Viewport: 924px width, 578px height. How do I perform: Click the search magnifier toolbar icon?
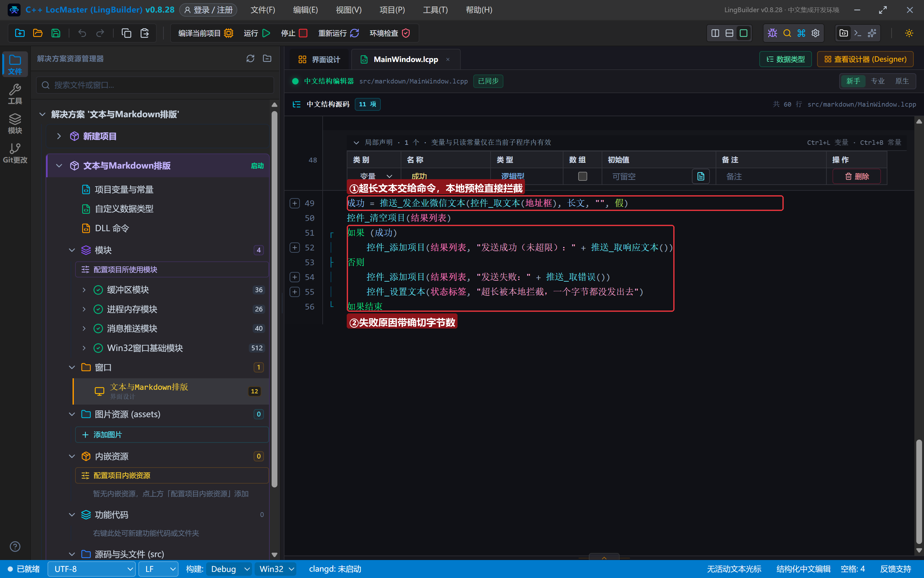pyautogui.click(x=787, y=33)
